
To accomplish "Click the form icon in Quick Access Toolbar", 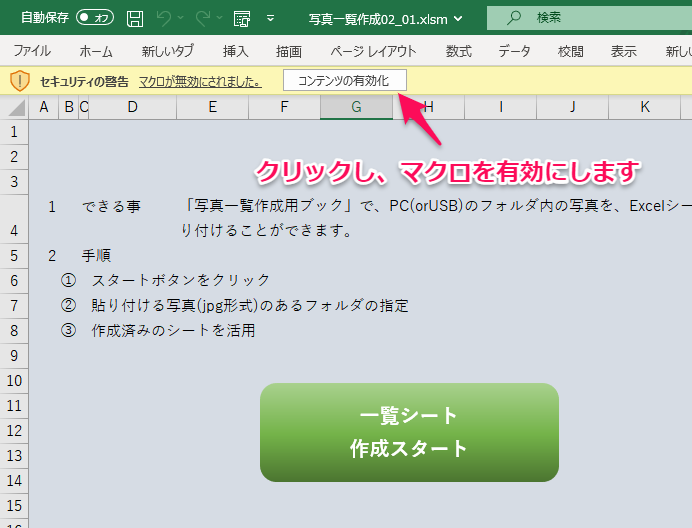I will [x=241, y=17].
